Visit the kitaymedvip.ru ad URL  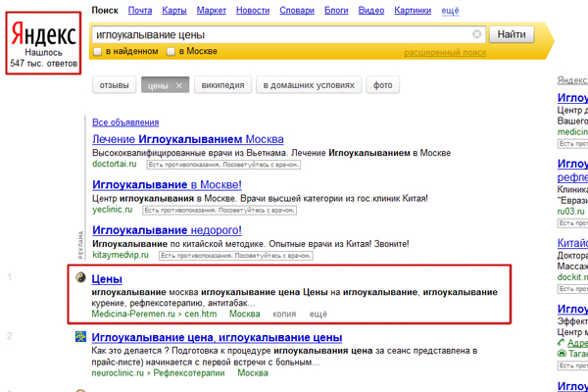121,255
